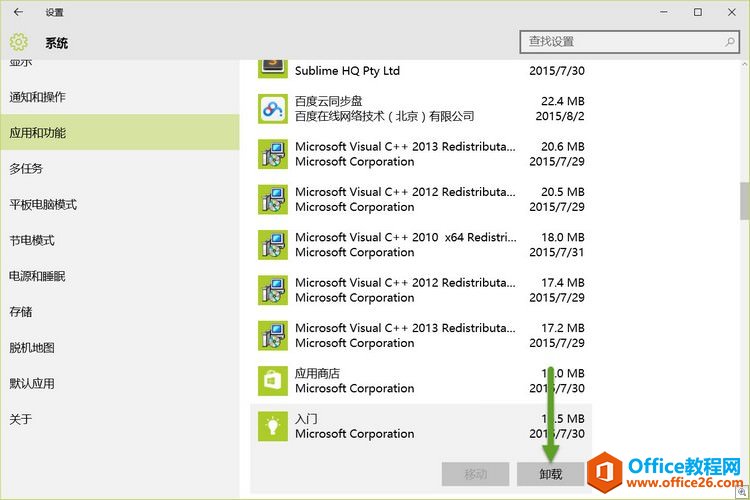Click the icon of Visual C++ 2010 x64
The image size is (750, 500).
(x=273, y=245)
